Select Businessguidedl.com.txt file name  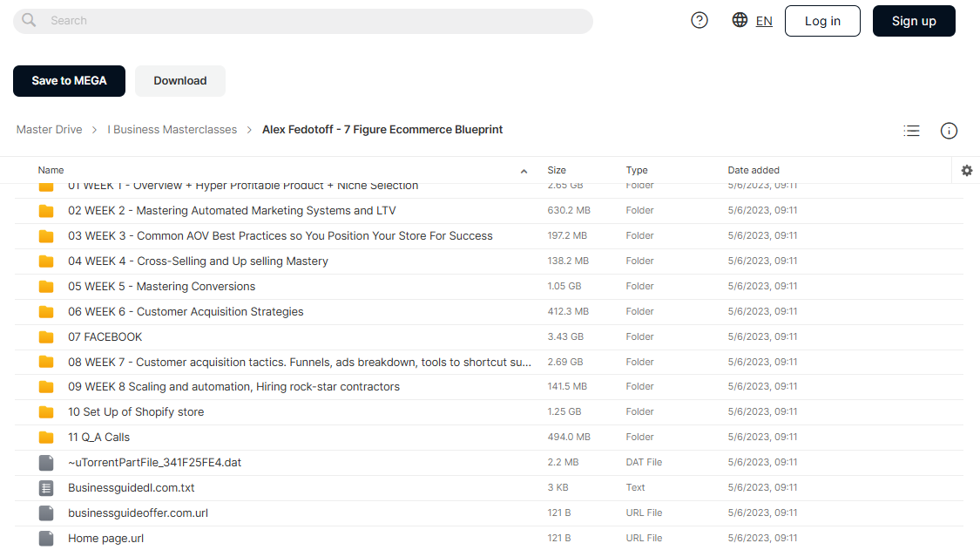click(132, 487)
